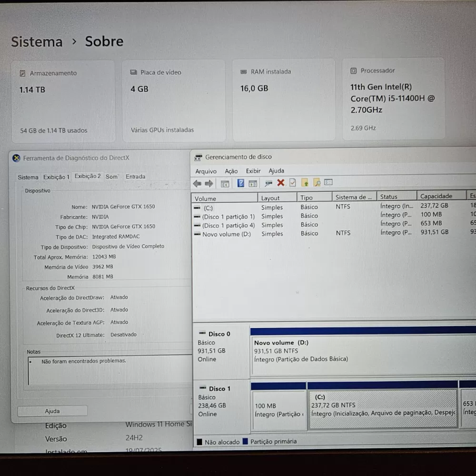
Task: Switch to the Exibição 1 tab
Action: pos(56,177)
